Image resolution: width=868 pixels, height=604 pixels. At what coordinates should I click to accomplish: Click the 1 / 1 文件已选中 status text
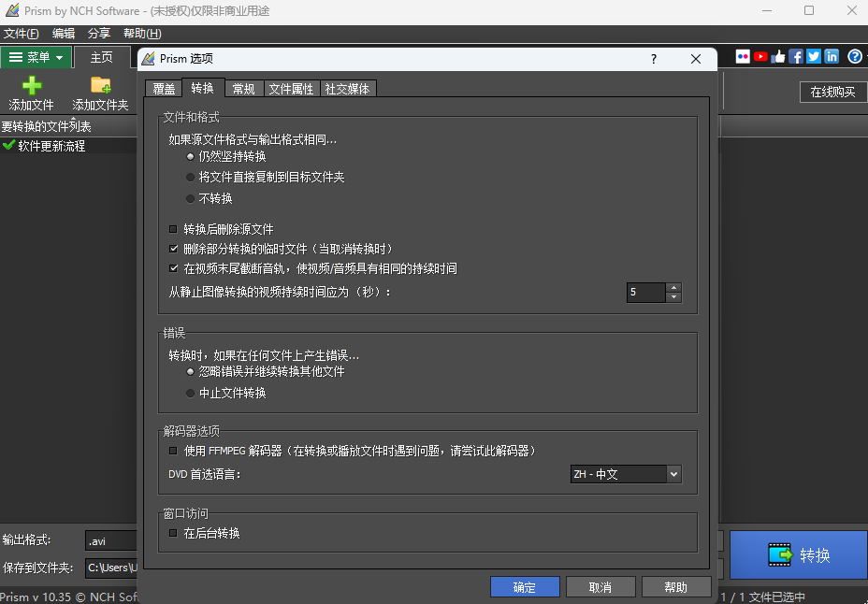(x=763, y=597)
